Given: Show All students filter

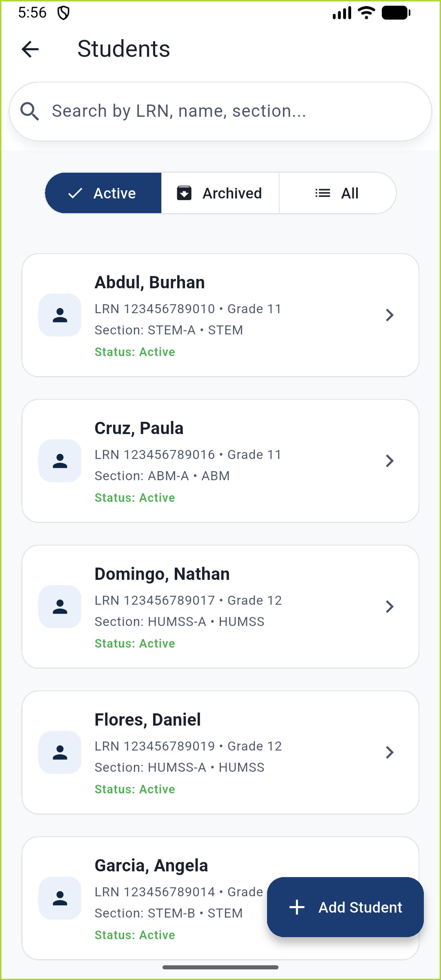Looking at the screenshot, I should 337,193.
